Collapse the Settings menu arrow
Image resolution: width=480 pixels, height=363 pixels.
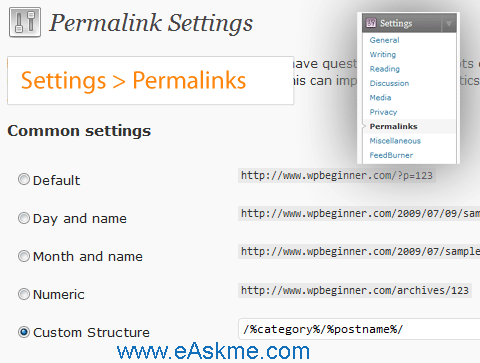[449, 23]
